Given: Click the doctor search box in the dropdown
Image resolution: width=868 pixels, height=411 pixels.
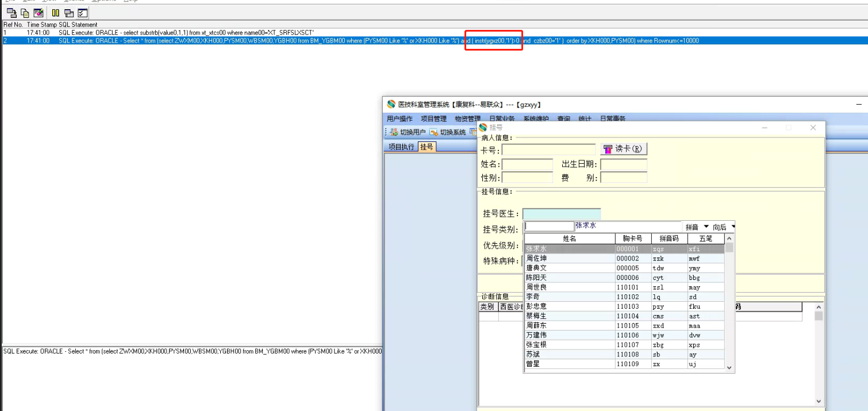Looking at the screenshot, I should coord(549,226).
